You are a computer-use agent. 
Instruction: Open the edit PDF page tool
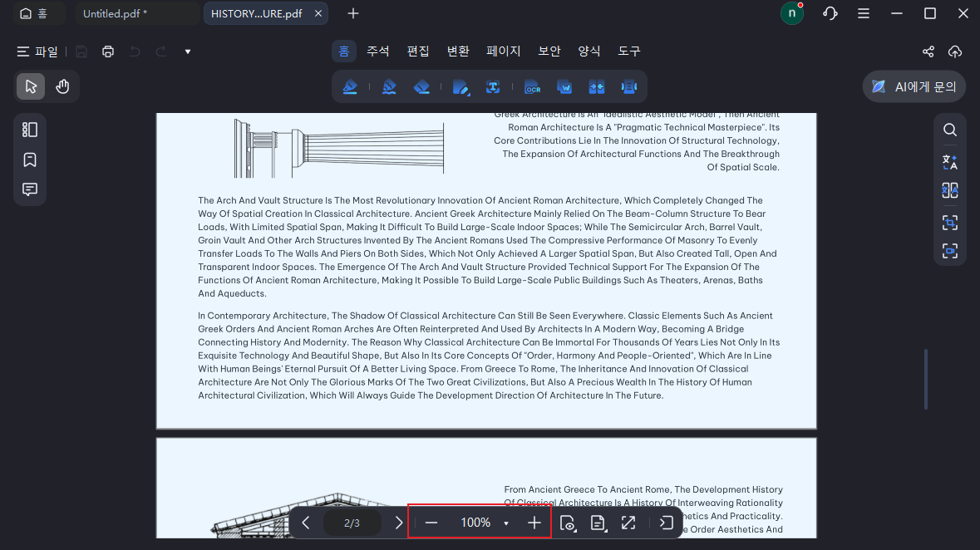pyautogui.click(x=460, y=87)
